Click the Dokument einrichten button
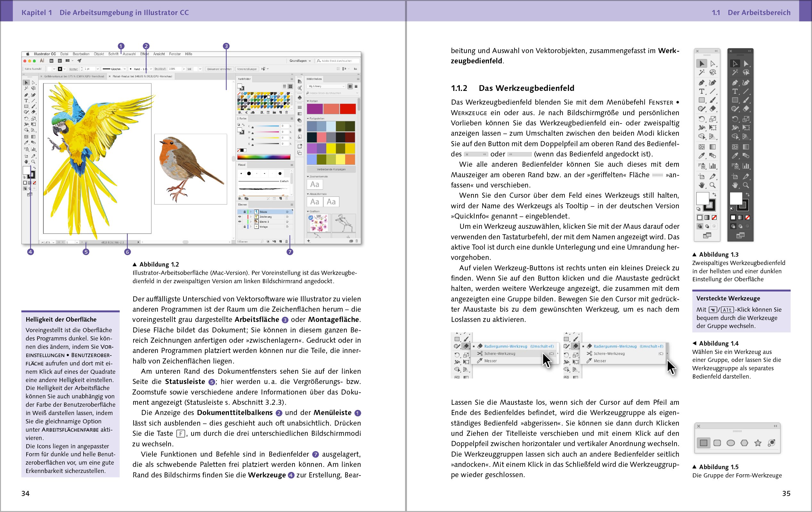Image resolution: width=812 pixels, height=512 pixels. [219, 69]
